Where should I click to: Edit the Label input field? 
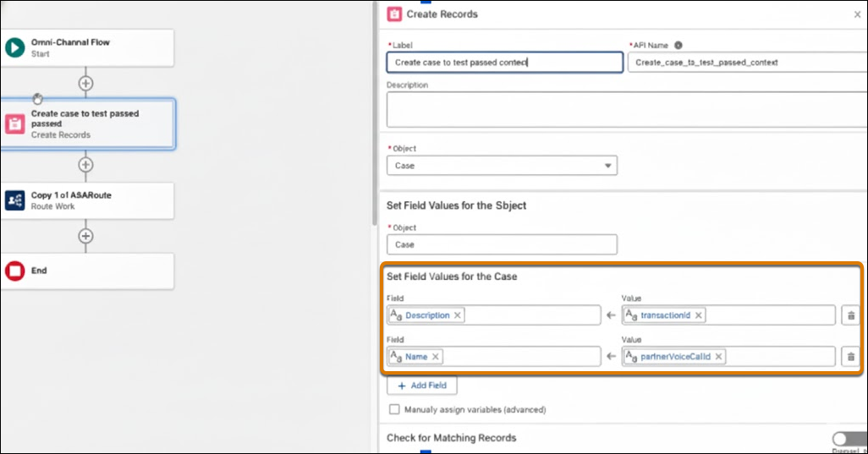pyautogui.click(x=504, y=63)
